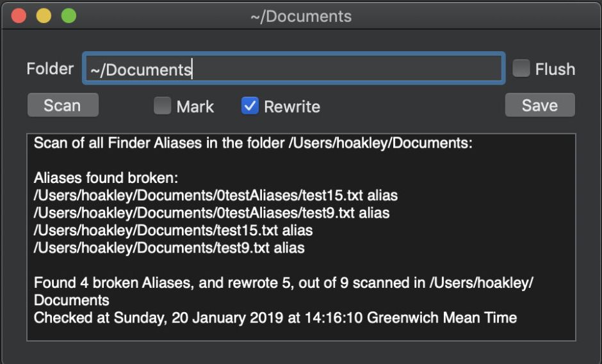602x364 pixels.
Task: Click the ~/Documents window title
Action: click(x=300, y=17)
